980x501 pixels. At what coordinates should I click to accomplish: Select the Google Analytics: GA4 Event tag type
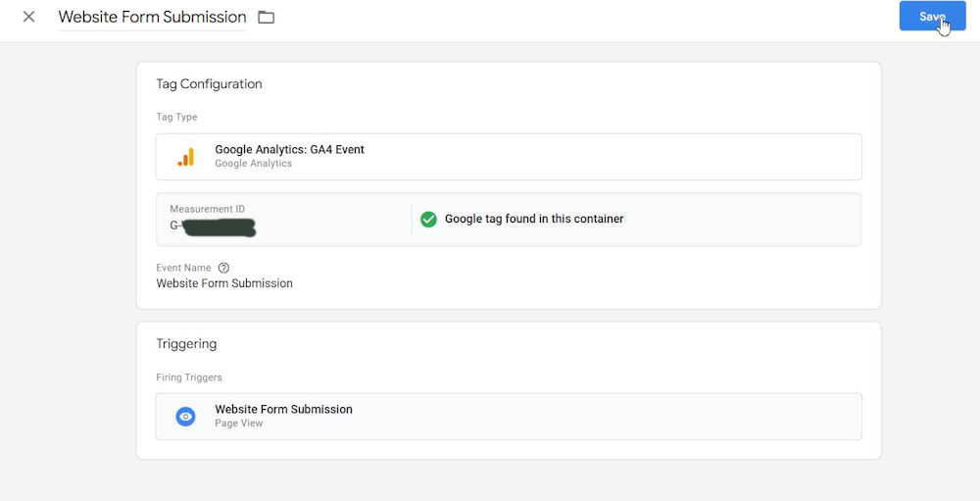(x=289, y=150)
